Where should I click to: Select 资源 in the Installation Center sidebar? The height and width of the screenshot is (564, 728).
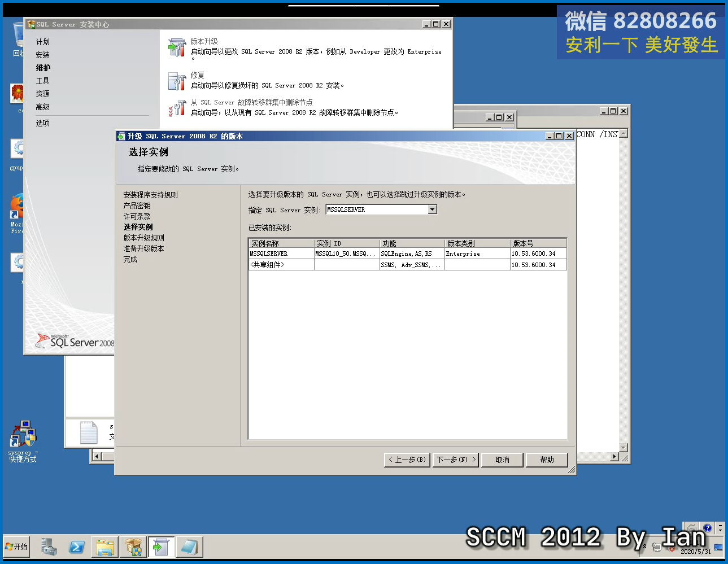[x=43, y=94]
